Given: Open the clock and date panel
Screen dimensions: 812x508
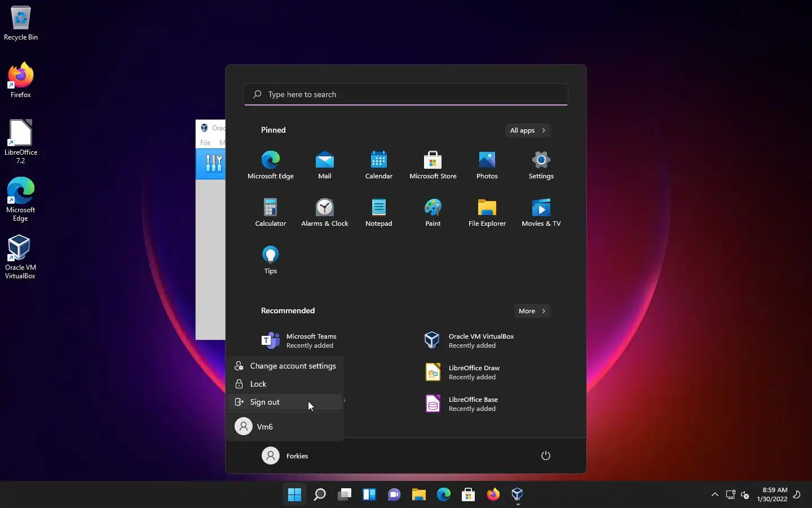Looking at the screenshot, I should point(772,494).
